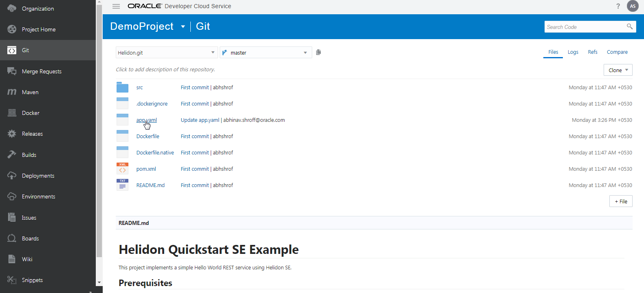Switch to the Compare tab
Viewport: 644px width, 293px height.
(617, 52)
